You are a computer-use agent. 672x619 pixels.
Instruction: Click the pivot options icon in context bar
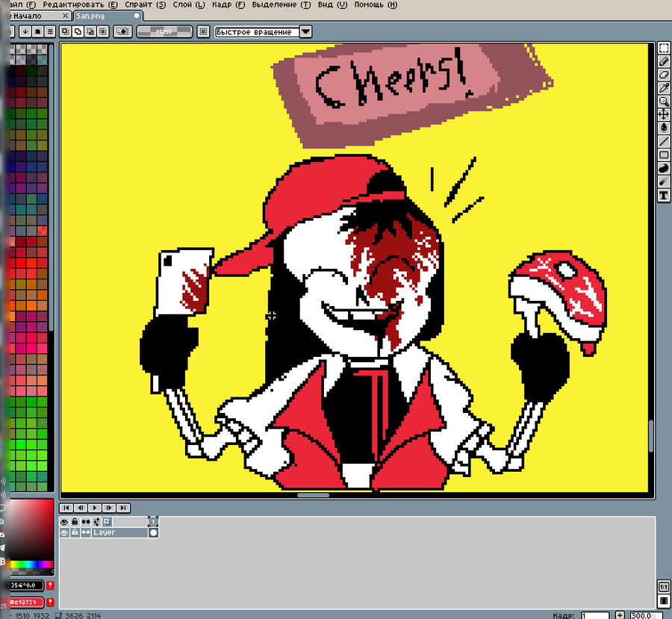click(x=203, y=31)
